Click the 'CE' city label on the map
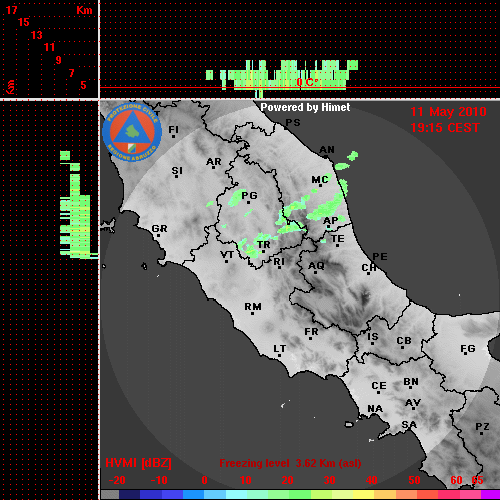The width and height of the screenshot is (500, 500). tap(379, 386)
